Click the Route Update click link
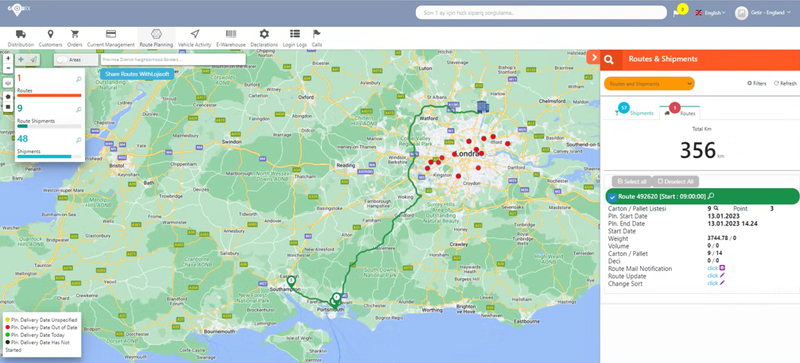Image resolution: width=800 pixels, height=363 pixels. (712, 276)
